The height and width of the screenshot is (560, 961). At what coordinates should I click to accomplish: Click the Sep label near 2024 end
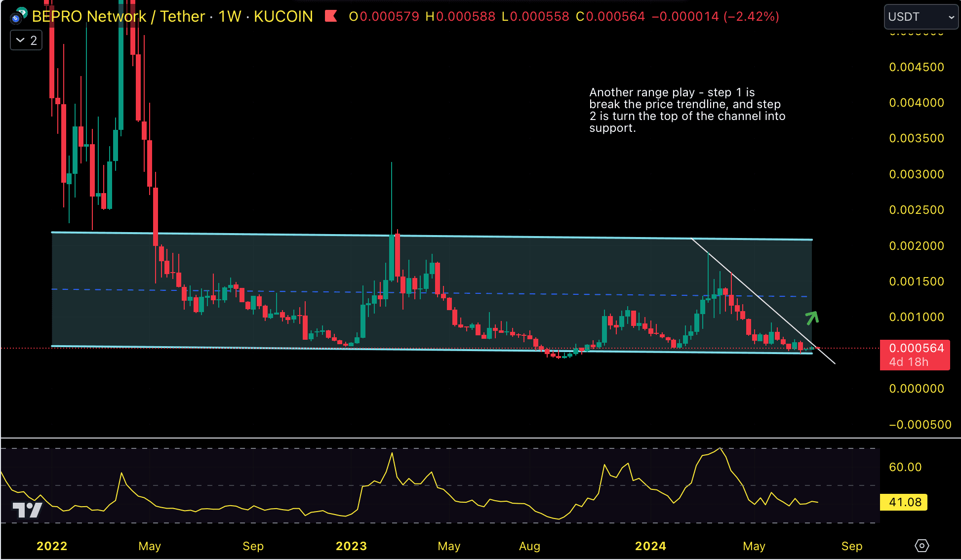(x=852, y=546)
